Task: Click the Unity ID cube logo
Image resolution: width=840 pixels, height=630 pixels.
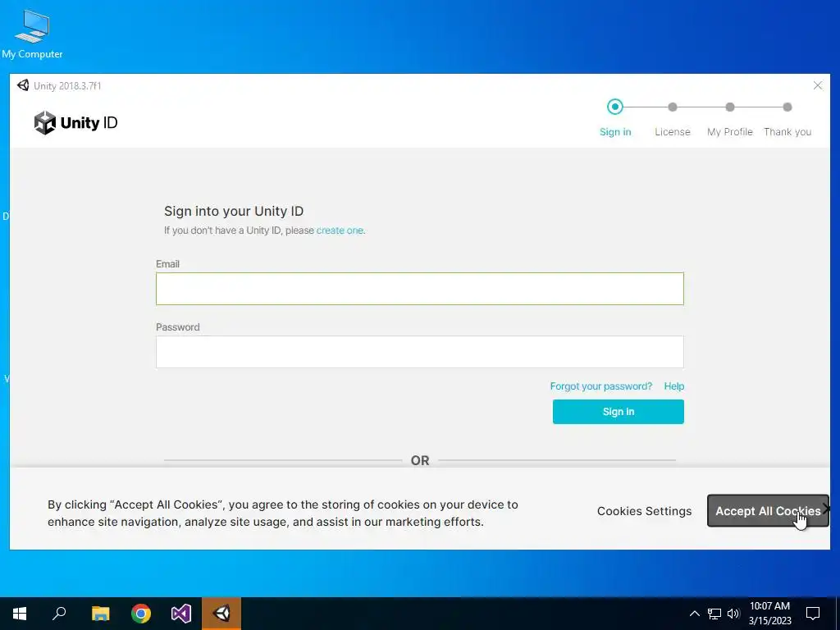Action: (45, 123)
